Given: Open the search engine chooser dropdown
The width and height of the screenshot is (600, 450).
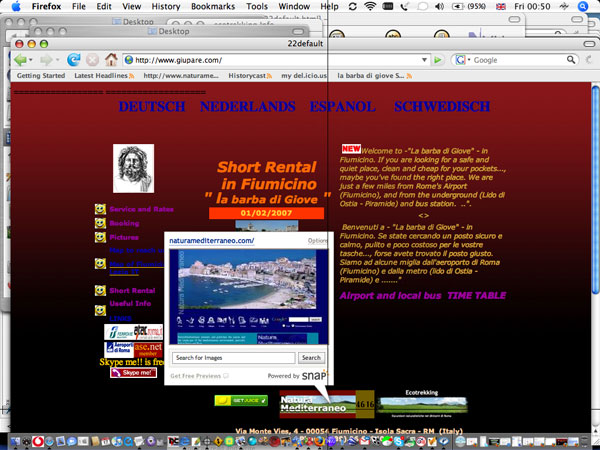Looking at the screenshot, I should tap(469, 60).
